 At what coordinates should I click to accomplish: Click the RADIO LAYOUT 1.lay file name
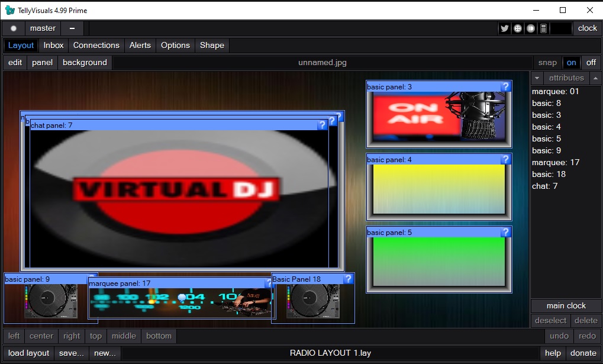coord(330,353)
